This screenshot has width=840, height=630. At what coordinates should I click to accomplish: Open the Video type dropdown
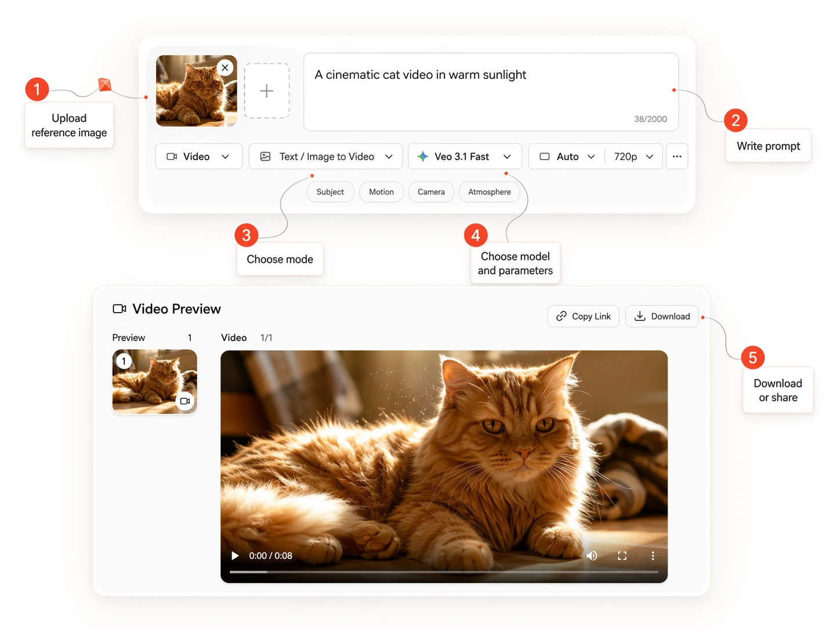click(198, 157)
